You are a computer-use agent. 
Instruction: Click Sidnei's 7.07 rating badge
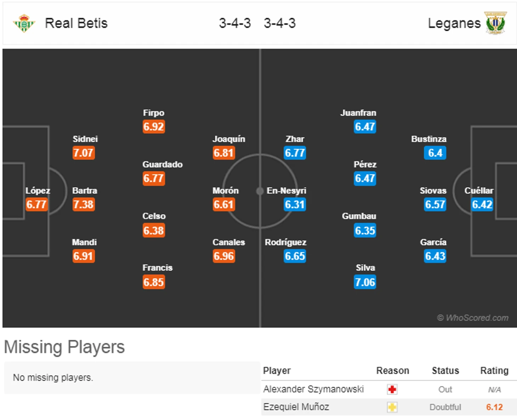tap(84, 153)
